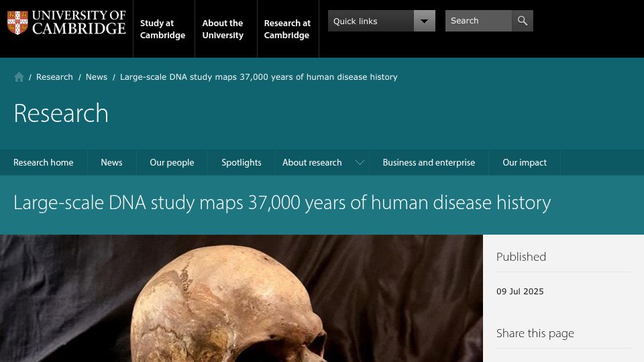
Task: Click the skull article image
Action: point(241,298)
